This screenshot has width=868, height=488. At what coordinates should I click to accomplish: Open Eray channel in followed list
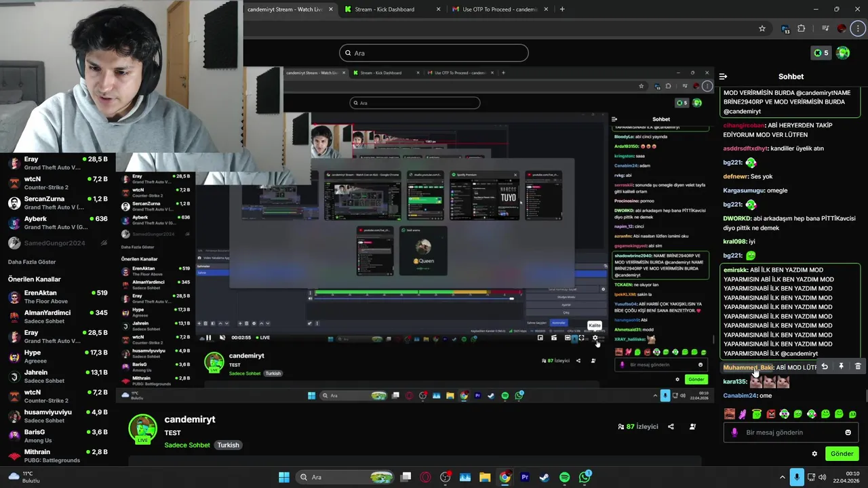point(58,163)
